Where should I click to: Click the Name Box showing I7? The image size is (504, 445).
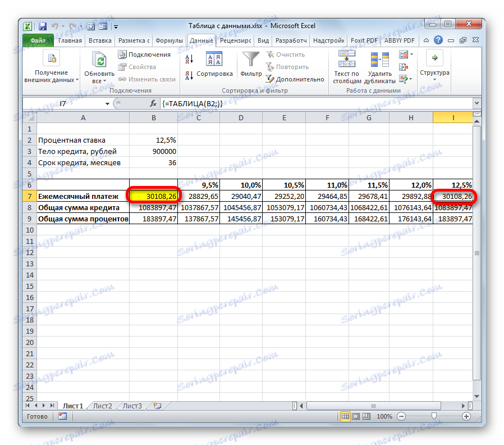point(63,103)
